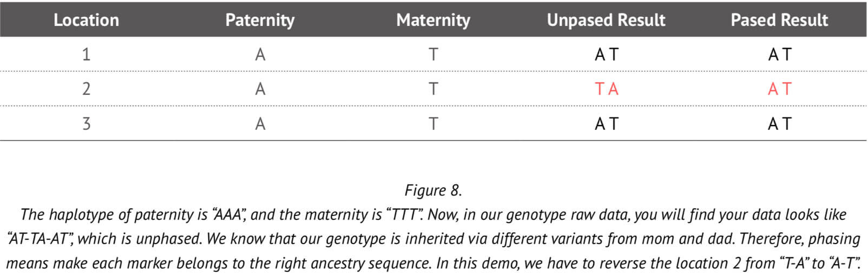This screenshot has width=868, height=275.
Task: Click Pased Result AT in row 3
Action: coord(780,124)
